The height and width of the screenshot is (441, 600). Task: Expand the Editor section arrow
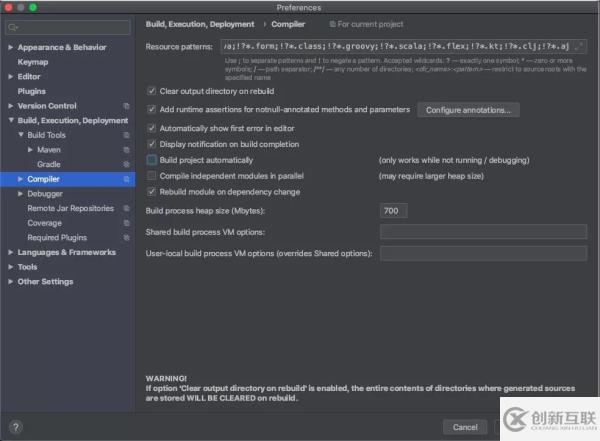pos(11,77)
